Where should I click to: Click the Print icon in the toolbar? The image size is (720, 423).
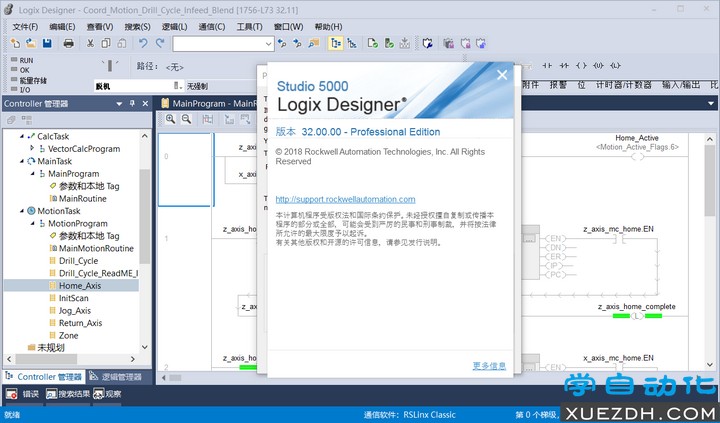68,44
